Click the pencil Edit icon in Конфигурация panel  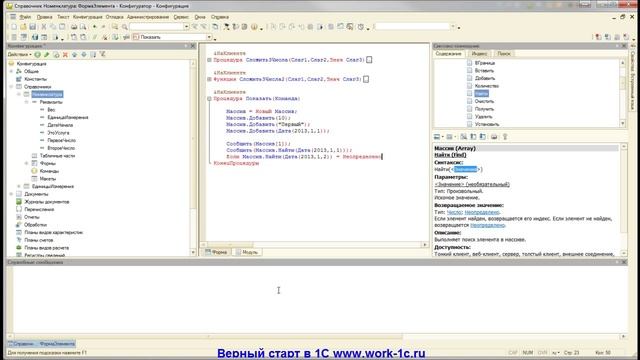(x=47, y=54)
